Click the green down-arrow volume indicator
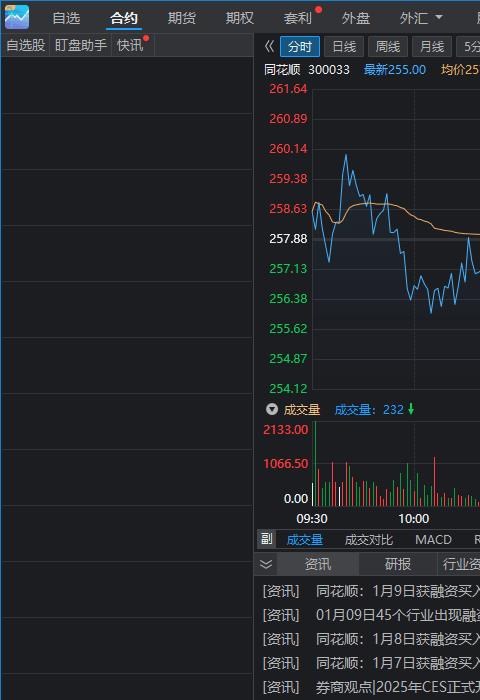The image size is (480, 700). click(x=411, y=409)
